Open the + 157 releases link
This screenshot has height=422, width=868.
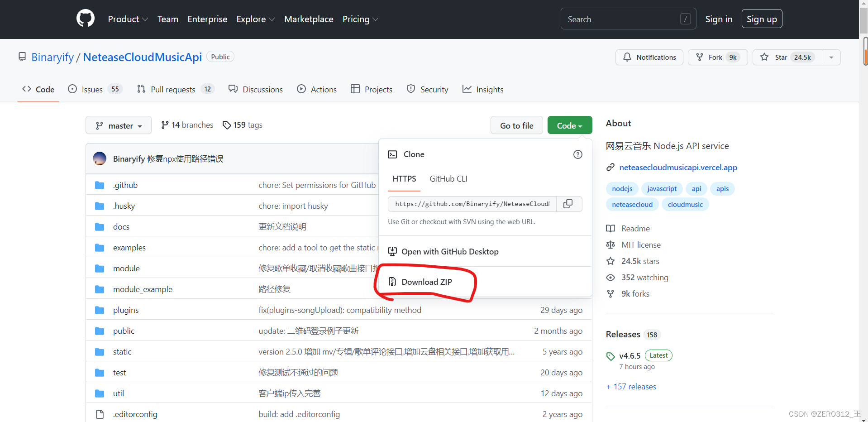[631, 387]
